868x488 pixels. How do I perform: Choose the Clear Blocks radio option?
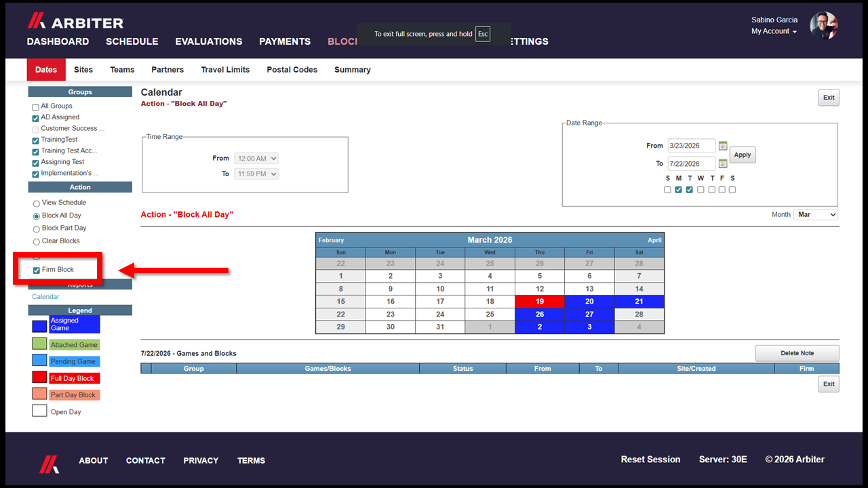[x=37, y=242]
